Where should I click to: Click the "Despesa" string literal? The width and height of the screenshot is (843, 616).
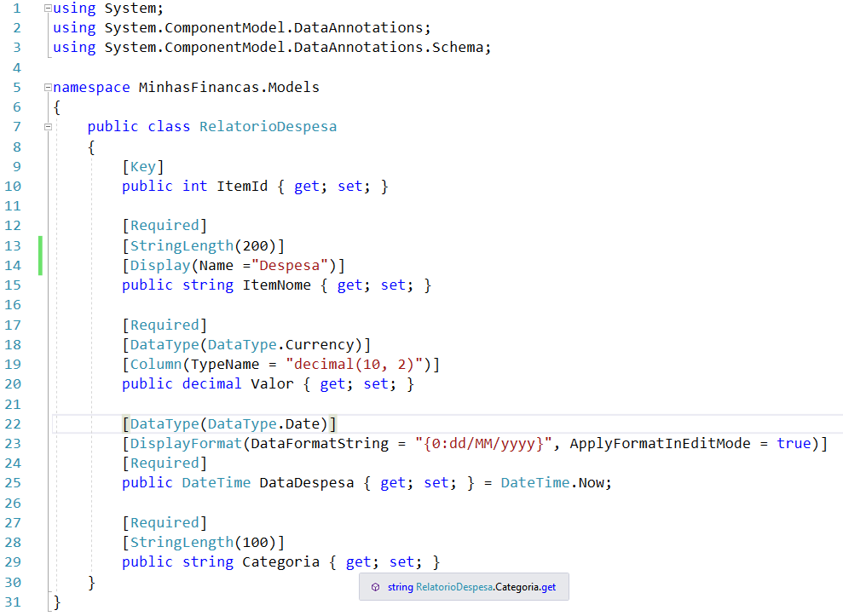pyautogui.click(x=289, y=266)
